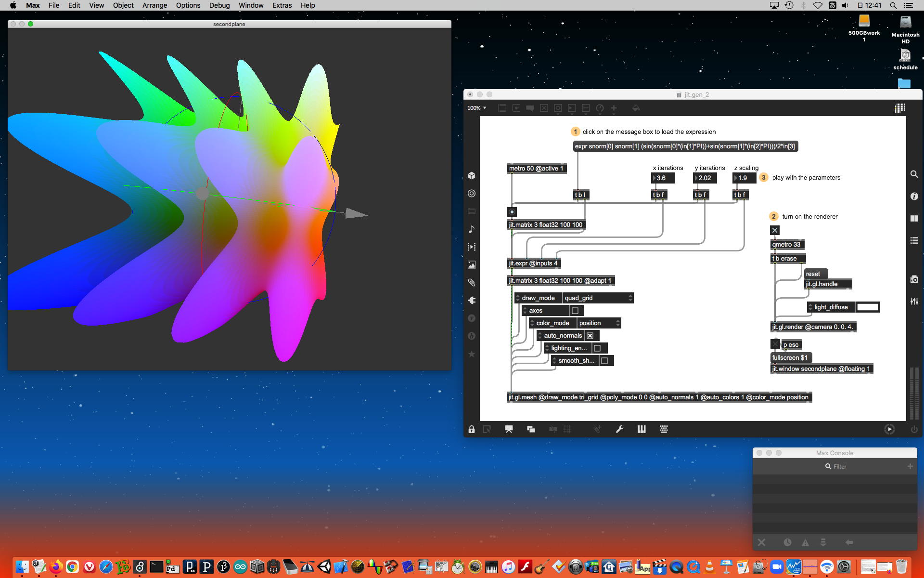
Task: Open the draw_mode quad_grid dropdown
Action: (597, 298)
